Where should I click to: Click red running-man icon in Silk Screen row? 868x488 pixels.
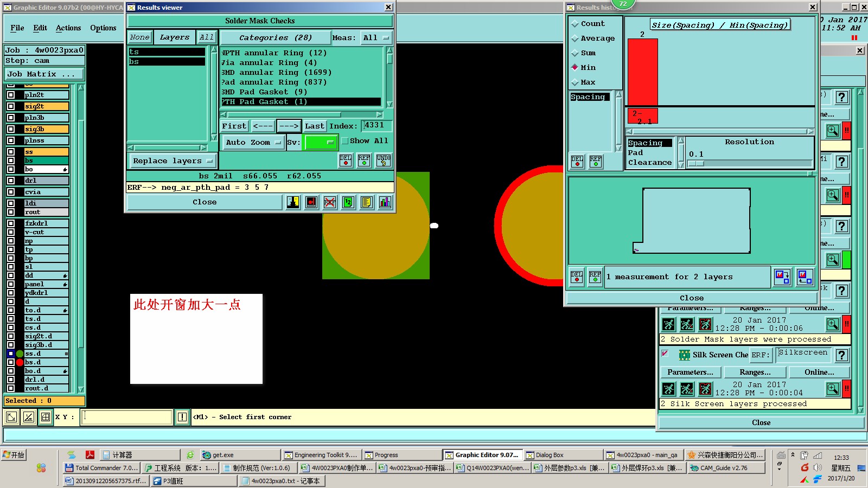(705, 389)
